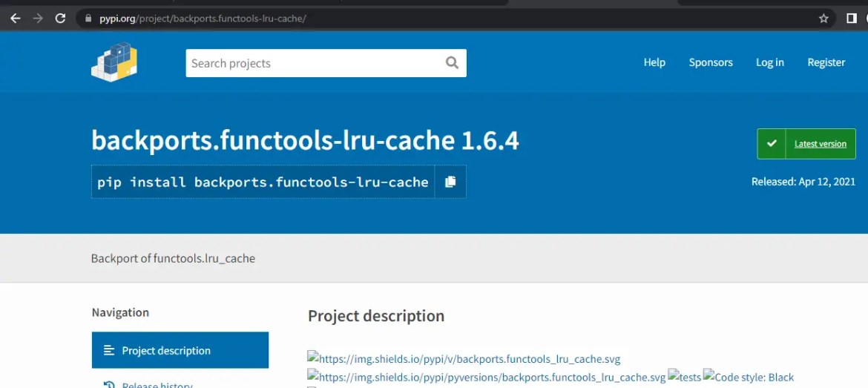Click the Release history clock icon
This screenshot has height=388, width=868.
pos(109,385)
